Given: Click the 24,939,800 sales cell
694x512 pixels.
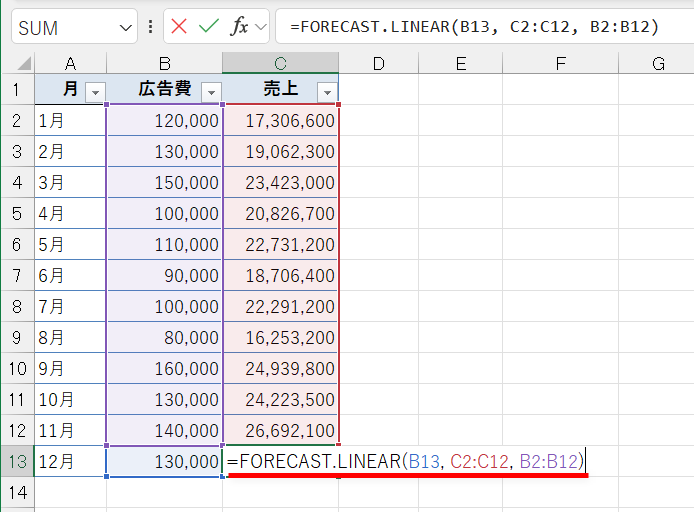Looking at the screenshot, I should [x=281, y=368].
